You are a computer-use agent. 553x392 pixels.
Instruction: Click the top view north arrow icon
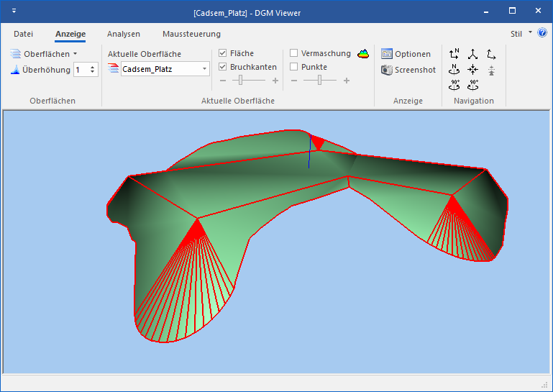454,54
